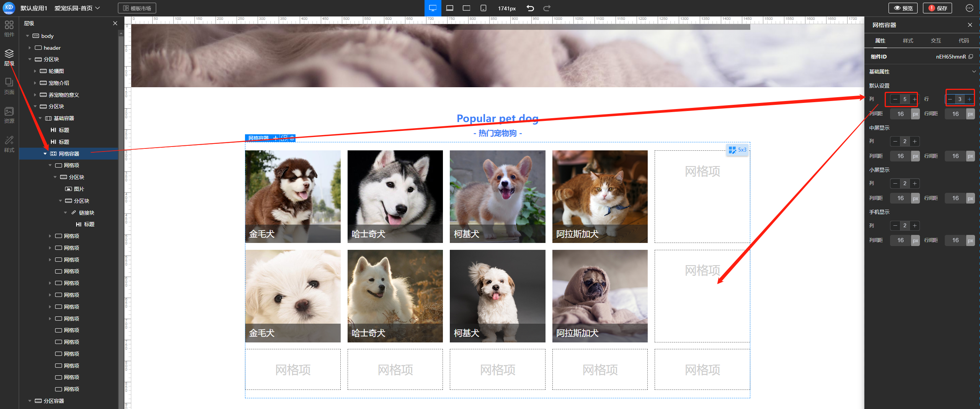This screenshot has height=409, width=980.
Task: Open the 资源 resources panel icon
Action: pos(9,115)
